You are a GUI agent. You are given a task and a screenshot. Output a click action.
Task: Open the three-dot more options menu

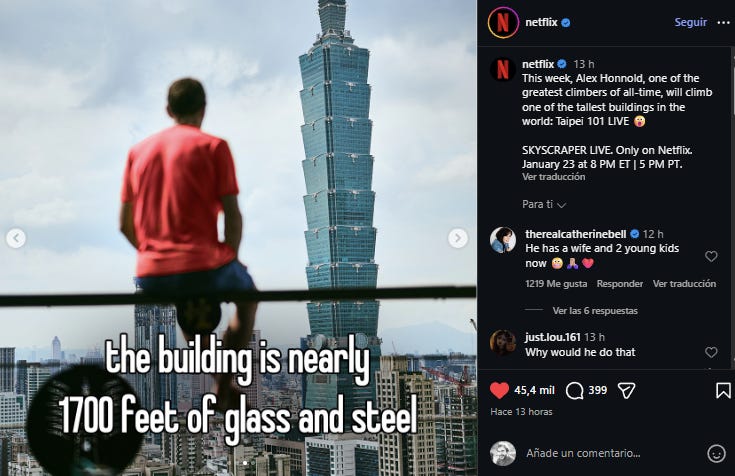click(723, 23)
